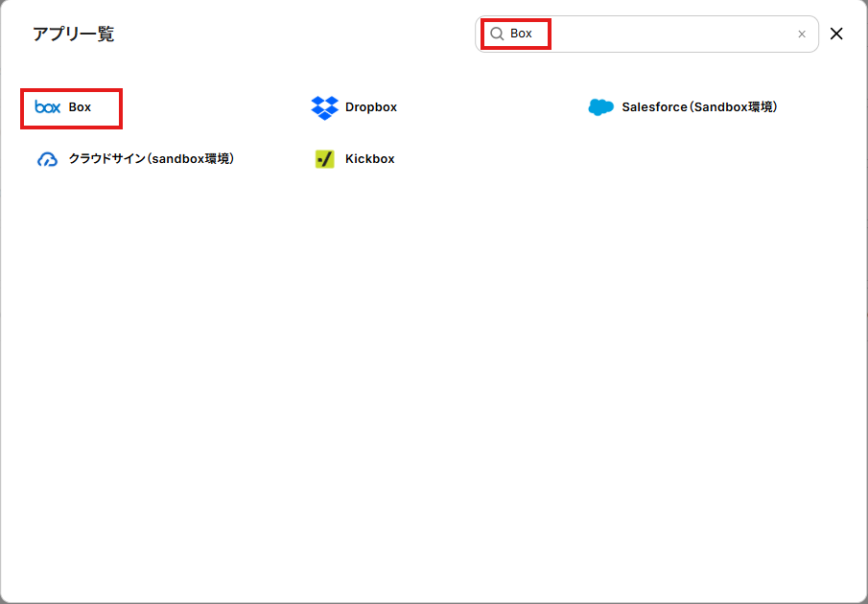Click the アプリ一覧 heading
Viewport: 868px width, 604px height.
tap(74, 35)
